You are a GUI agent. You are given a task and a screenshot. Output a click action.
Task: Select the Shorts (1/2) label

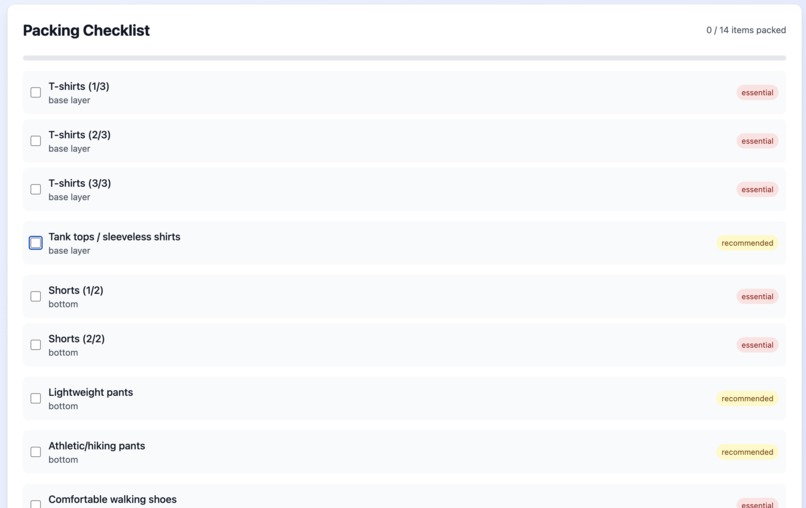point(76,290)
